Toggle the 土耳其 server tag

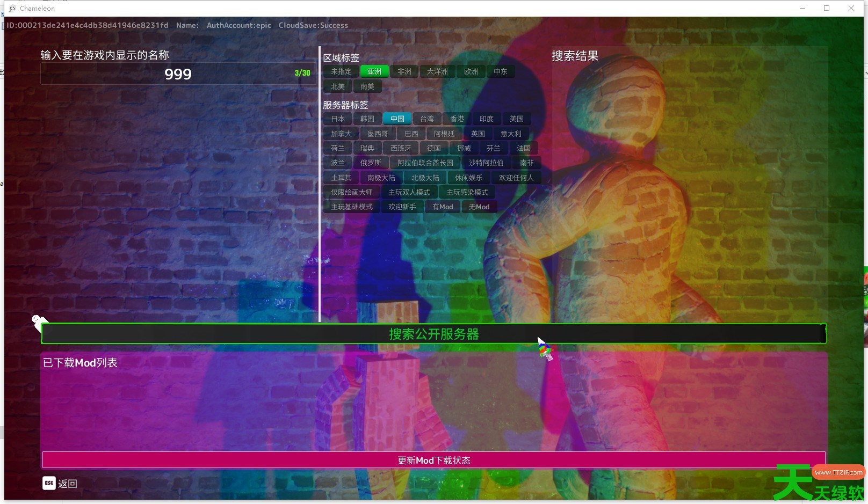click(x=341, y=178)
